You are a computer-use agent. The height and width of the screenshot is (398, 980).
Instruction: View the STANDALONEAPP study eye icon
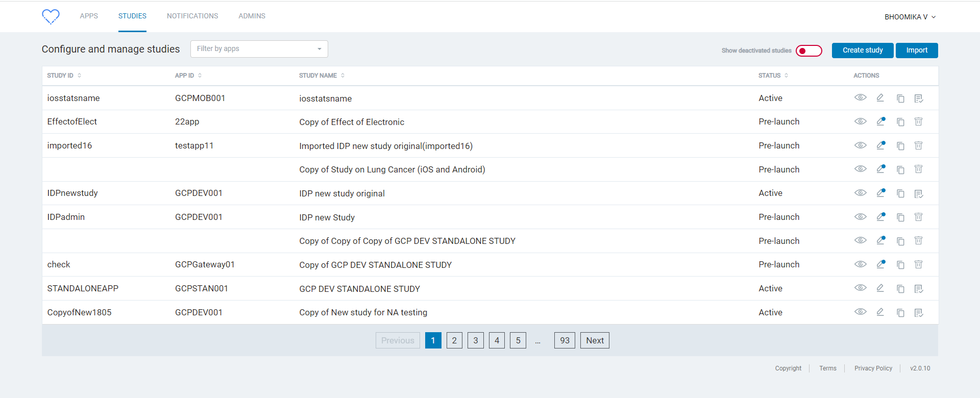point(861,288)
